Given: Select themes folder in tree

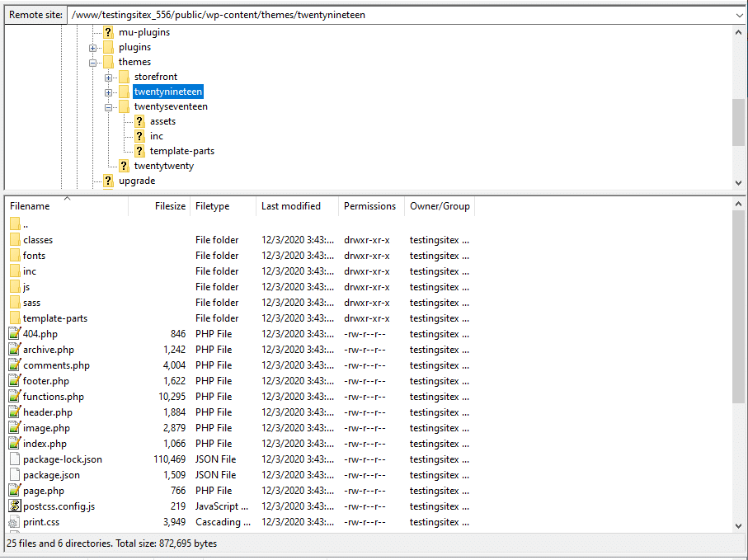Looking at the screenshot, I should [134, 62].
